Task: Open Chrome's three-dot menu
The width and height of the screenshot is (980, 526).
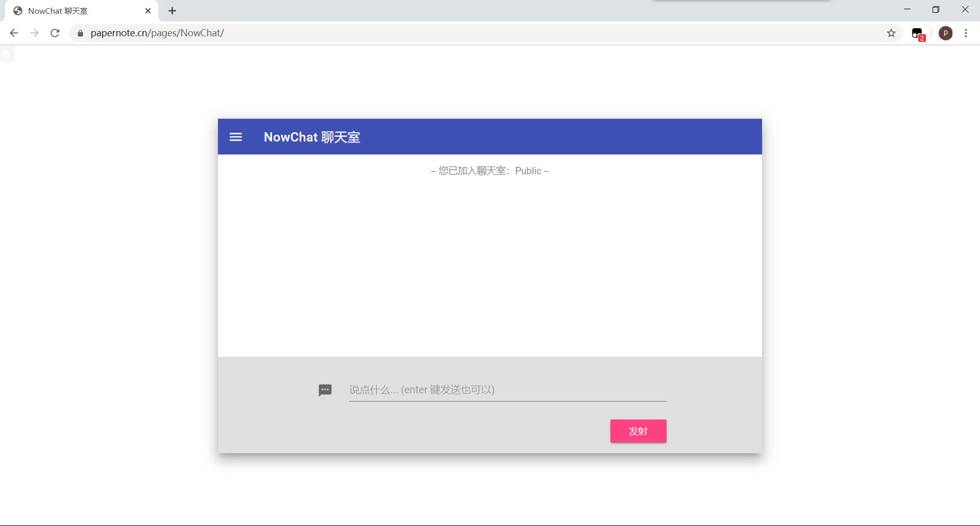Action: click(x=966, y=33)
